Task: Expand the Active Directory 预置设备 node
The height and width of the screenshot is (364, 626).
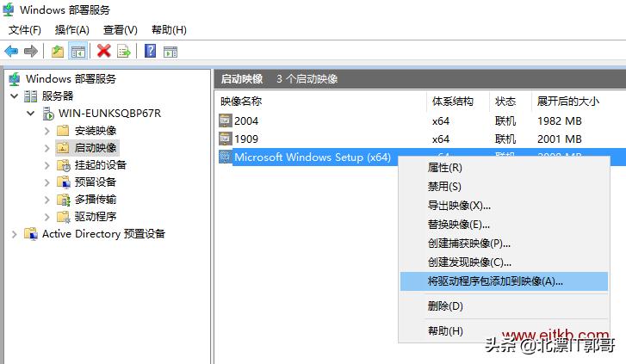Action: (x=15, y=234)
